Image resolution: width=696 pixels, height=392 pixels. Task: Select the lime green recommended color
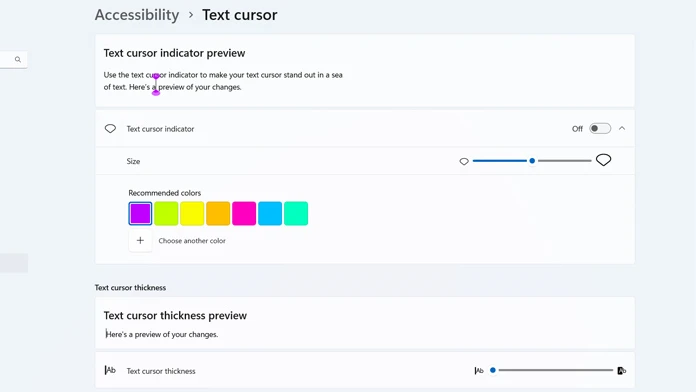pyautogui.click(x=166, y=214)
